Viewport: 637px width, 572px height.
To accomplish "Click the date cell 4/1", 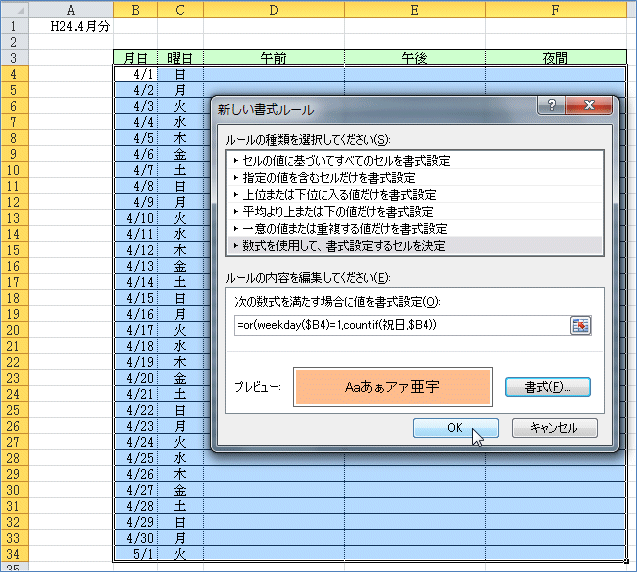I will click(x=135, y=74).
